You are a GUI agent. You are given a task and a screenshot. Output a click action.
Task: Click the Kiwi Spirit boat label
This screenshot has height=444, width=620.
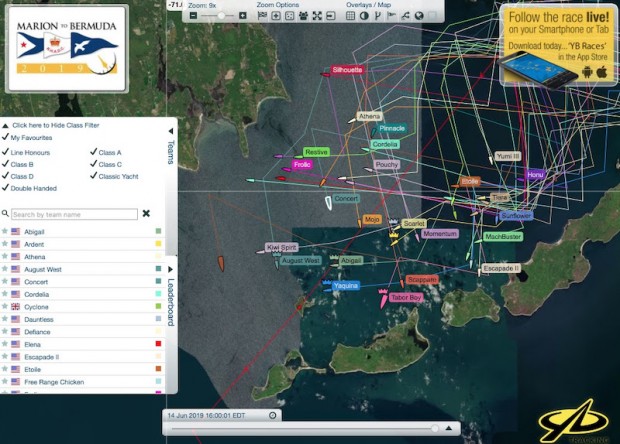click(282, 248)
